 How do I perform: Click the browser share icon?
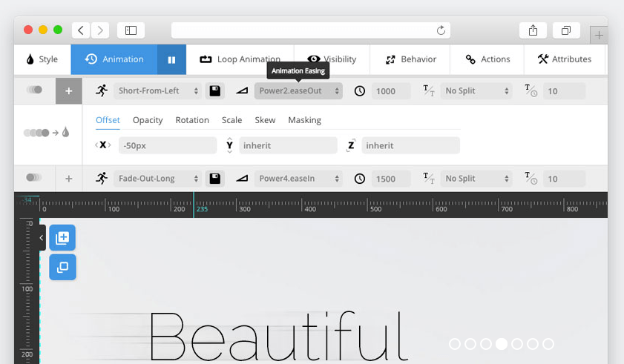point(533,30)
